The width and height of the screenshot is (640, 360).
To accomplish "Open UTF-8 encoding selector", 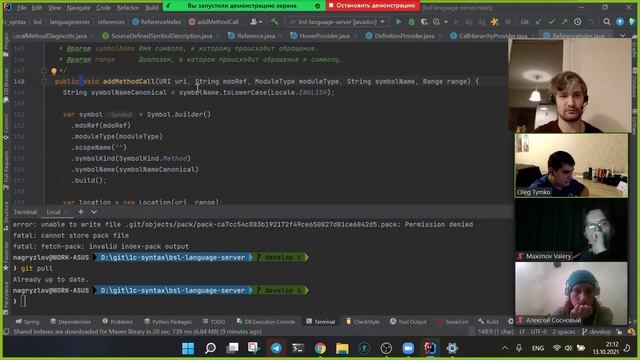I will click(x=539, y=331).
